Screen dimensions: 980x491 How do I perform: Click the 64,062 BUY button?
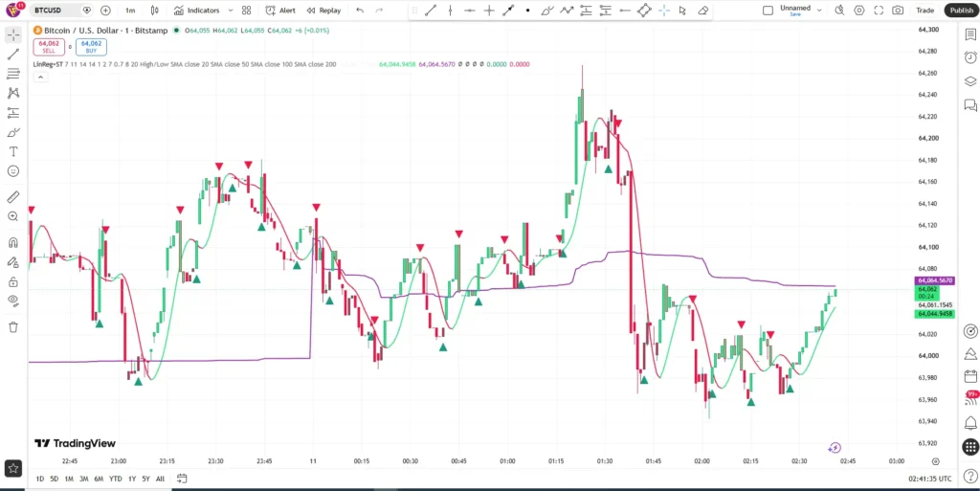(91, 47)
